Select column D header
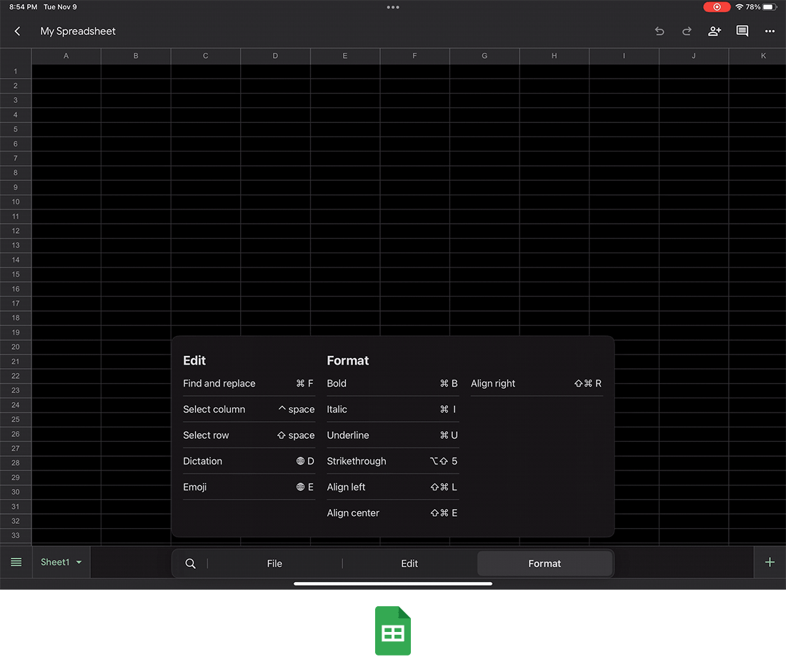This screenshot has width=786, height=672. point(275,56)
